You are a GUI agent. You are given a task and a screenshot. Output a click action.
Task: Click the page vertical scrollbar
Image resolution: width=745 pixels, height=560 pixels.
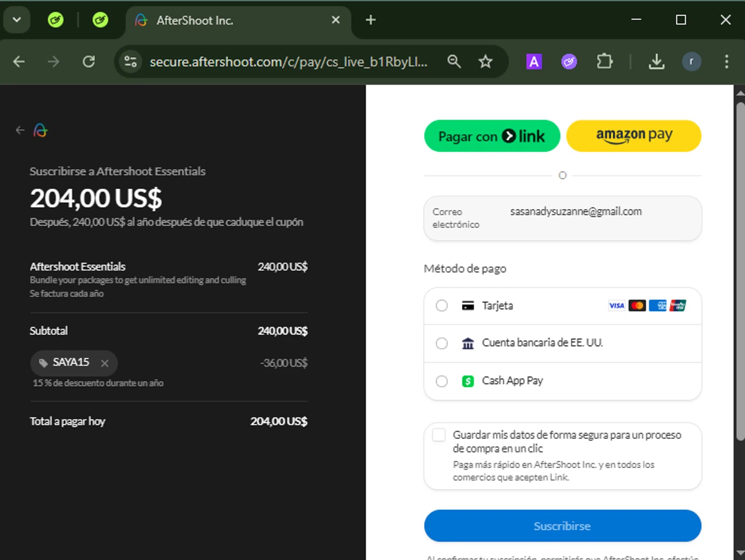point(740,271)
